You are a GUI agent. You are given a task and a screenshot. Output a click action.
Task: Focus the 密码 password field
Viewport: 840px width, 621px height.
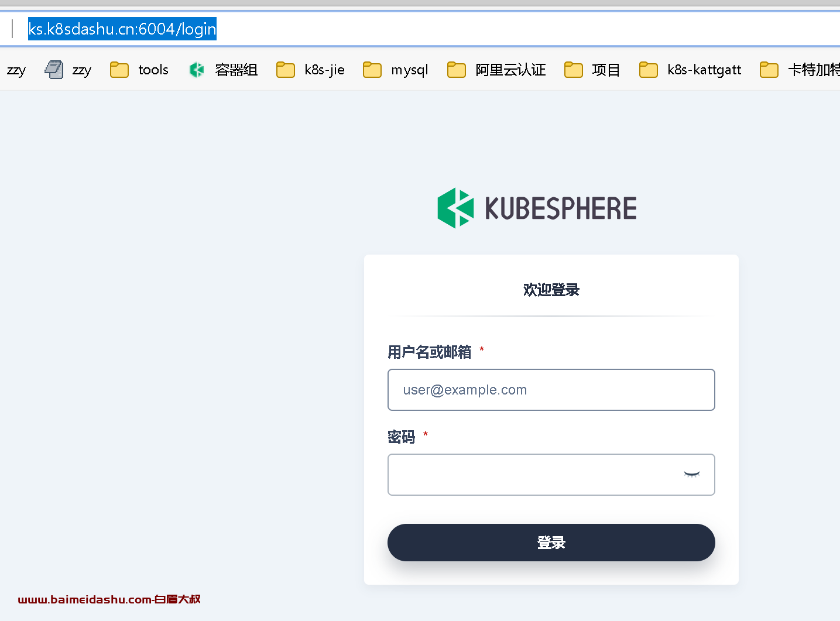pyautogui.click(x=551, y=475)
